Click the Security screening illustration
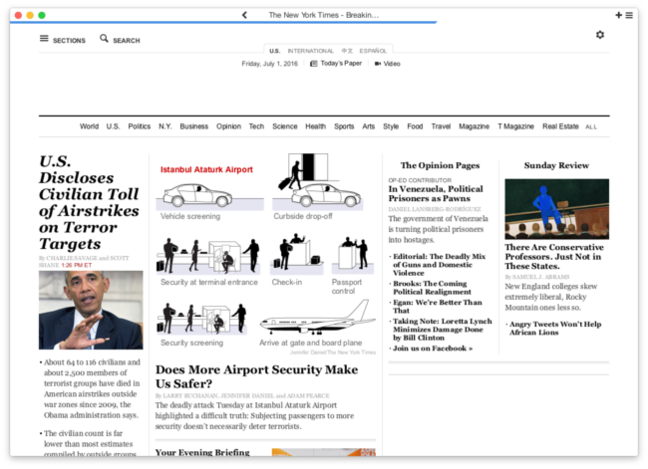Image resolution: width=648 pixels, height=469 pixels. [x=202, y=319]
